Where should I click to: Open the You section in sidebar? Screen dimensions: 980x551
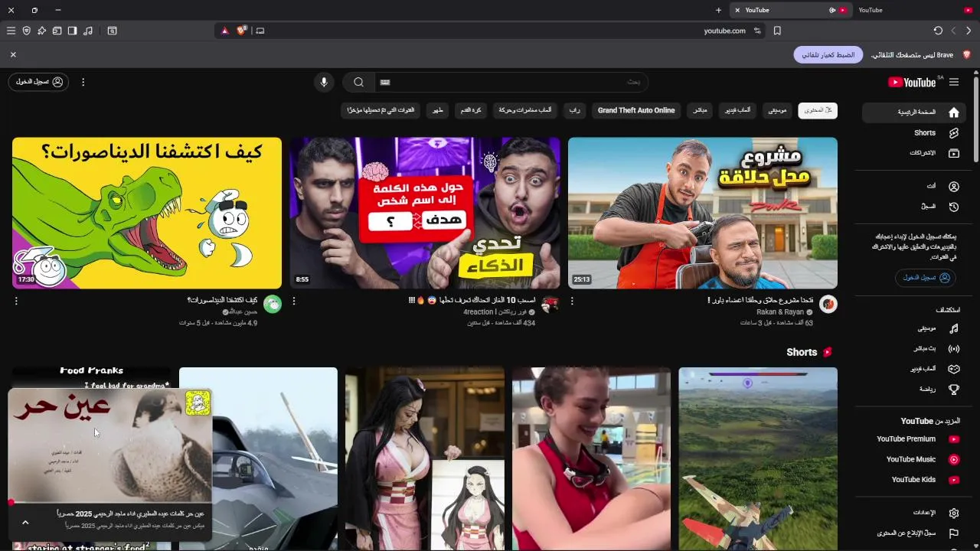click(x=914, y=186)
